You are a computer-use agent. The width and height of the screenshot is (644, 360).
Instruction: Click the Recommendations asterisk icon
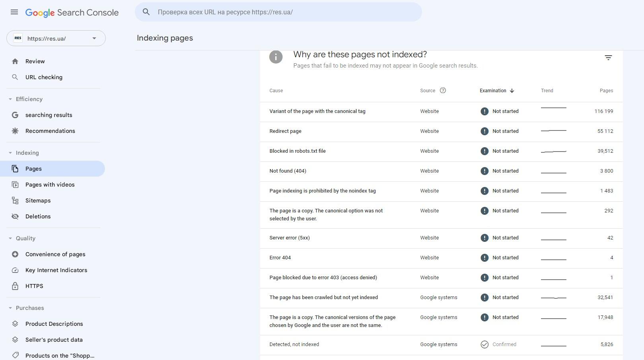[x=15, y=131]
